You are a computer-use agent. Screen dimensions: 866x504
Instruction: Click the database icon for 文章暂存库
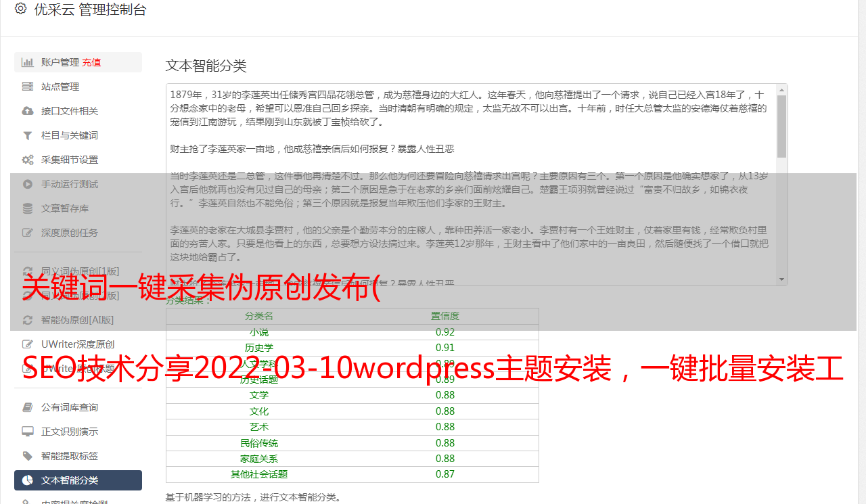28,208
